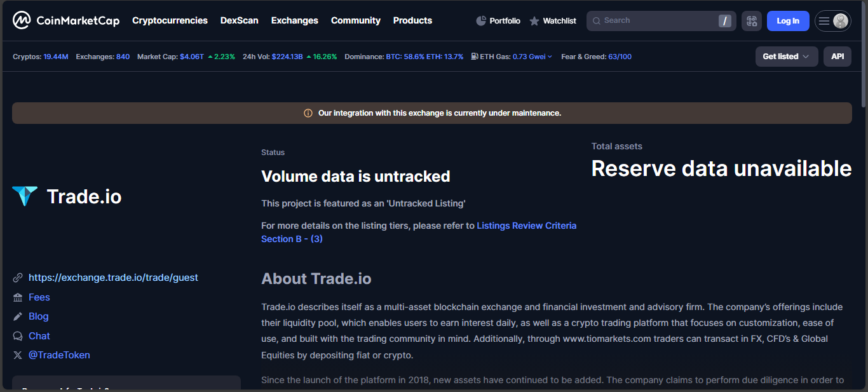The image size is (868, 392).
Task: Click the ETH gas pump icon
Action: coord(475,57)
